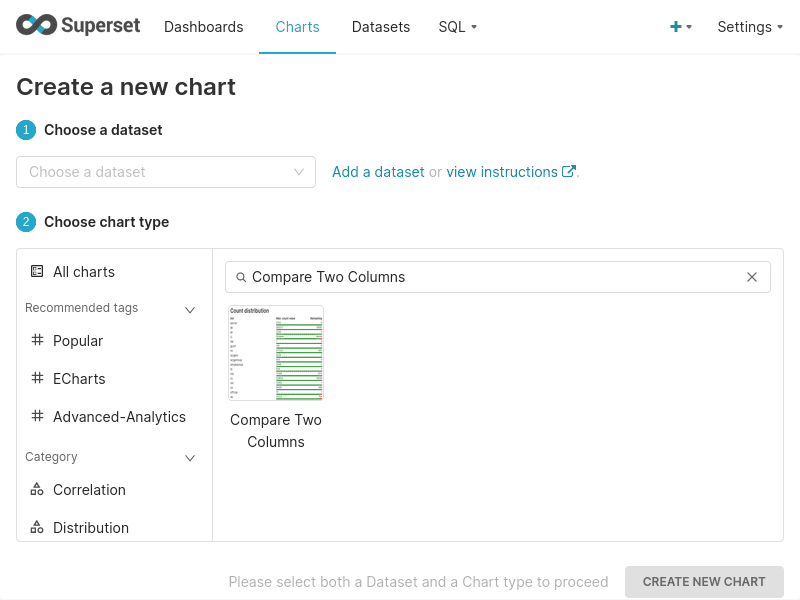800x600 pixels.
Task: Expand the SQL menu
Action: 457,27
